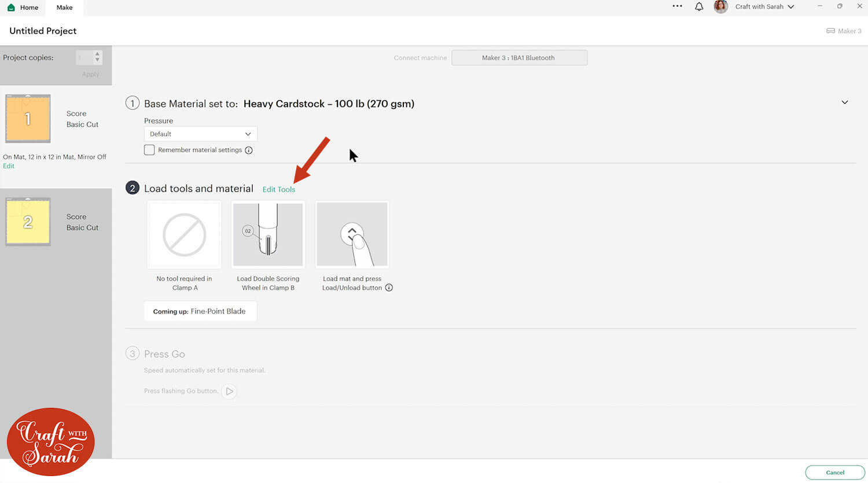Click the Cancel button
Image resolution: width=868 pixels, height=483 pixels.
point(834,473)
